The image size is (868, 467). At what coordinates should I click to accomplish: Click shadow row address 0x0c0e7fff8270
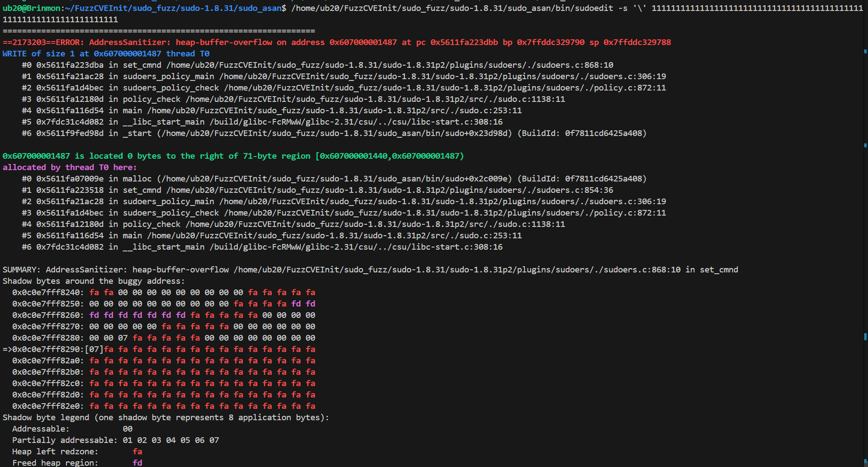coord(48,327)
